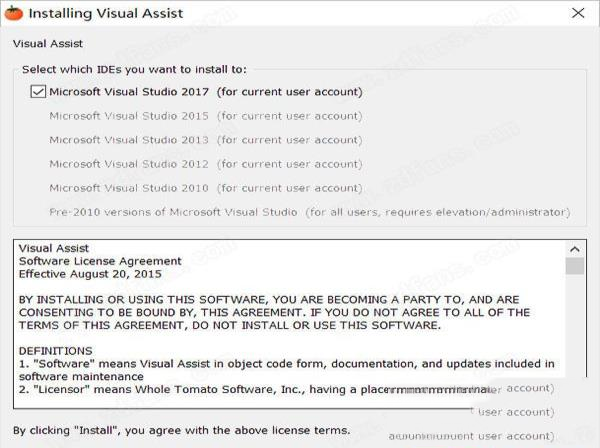Click the "Software License Agreement" line
This screenshot has width=600, height=448.
point(100,261)
